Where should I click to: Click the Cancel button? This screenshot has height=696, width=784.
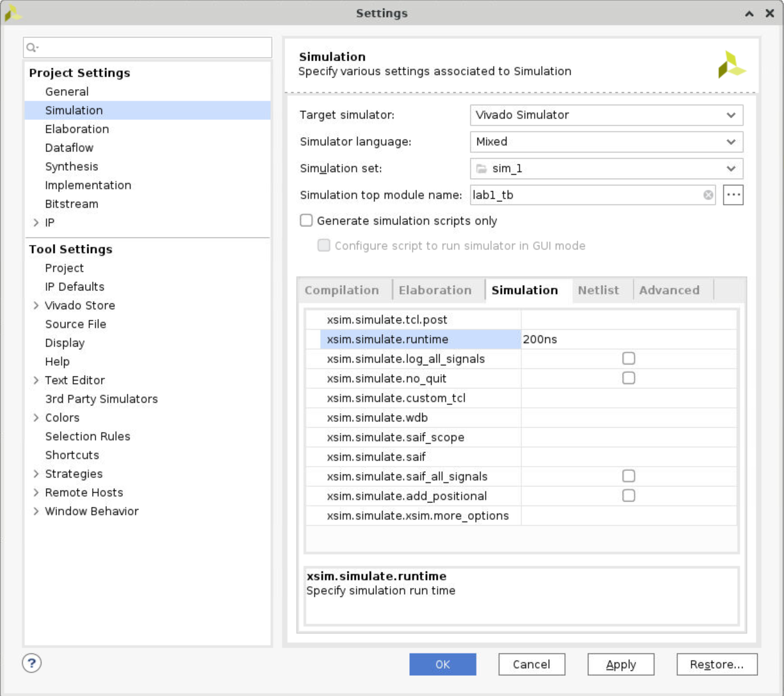[532, 665]
